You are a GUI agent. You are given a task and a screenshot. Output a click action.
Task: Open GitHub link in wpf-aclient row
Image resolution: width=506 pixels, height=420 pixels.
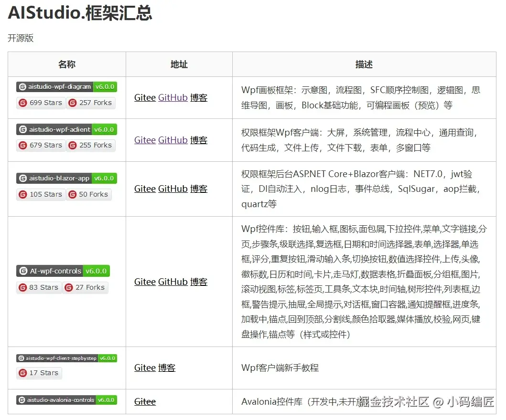pyautogui.click(x=172, y=140)
